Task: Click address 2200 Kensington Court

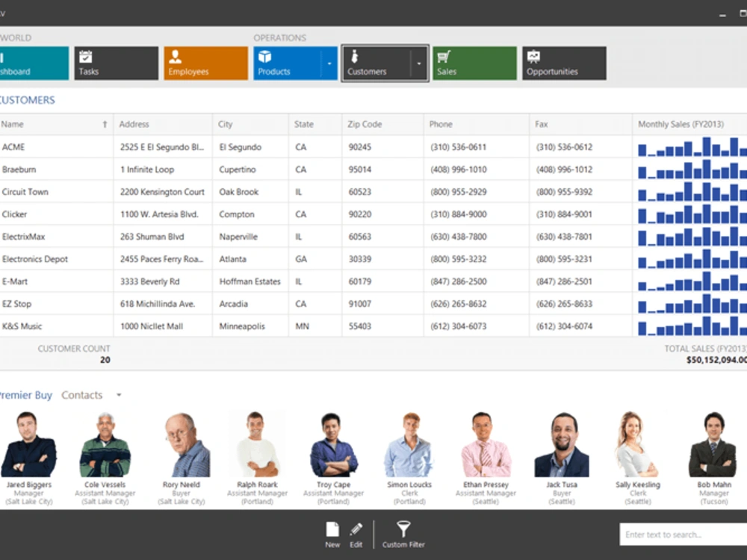Action: (x=162, y=192)
